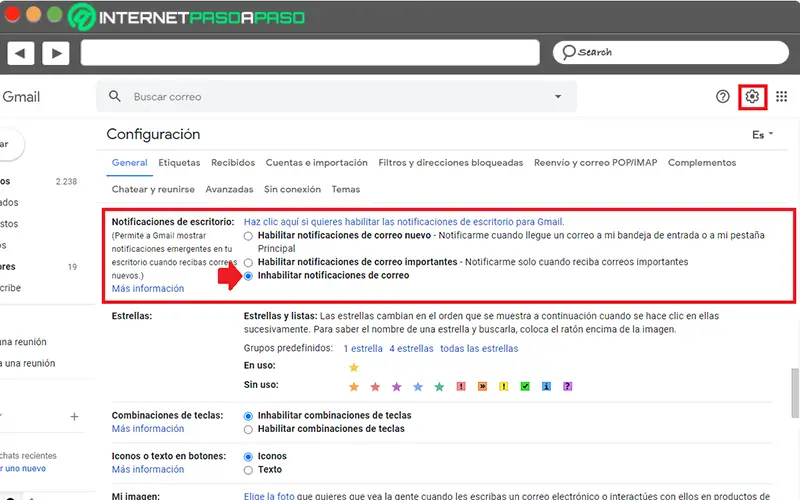Select Inhabilitar combinaciones de teclas radio
Viewport: 800px width, 500px height.
point(248,416)
